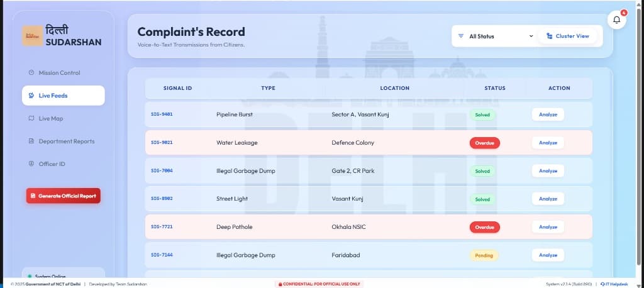
Task: Click signal ID SIG-7004
Action: (162, 171)
